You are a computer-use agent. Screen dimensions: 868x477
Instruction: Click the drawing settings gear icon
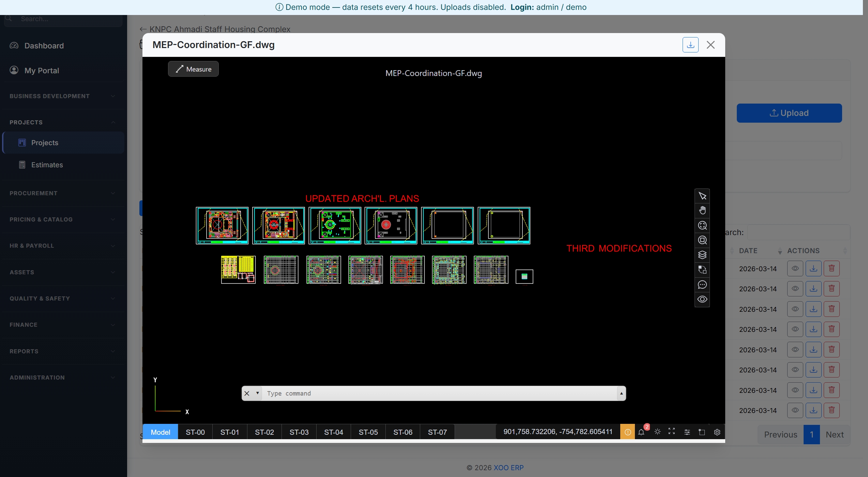717,432
